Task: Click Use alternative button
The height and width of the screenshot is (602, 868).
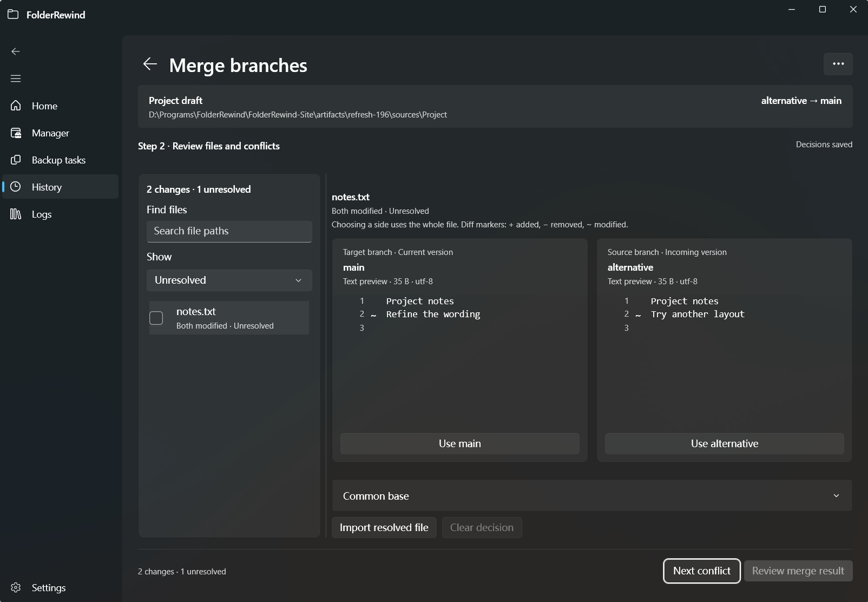Action: pyautogui.click(x=725, y=443)
